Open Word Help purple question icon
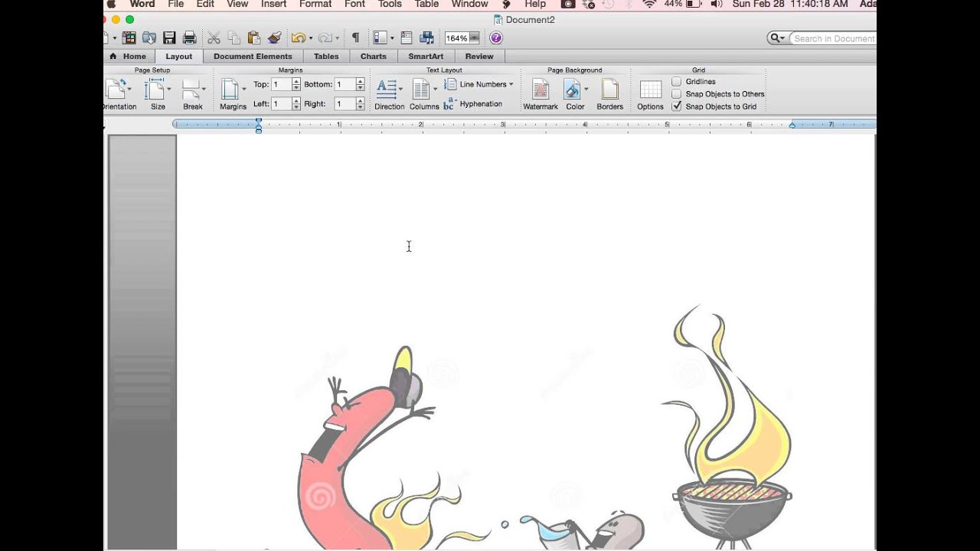 [x=495, y=37]
